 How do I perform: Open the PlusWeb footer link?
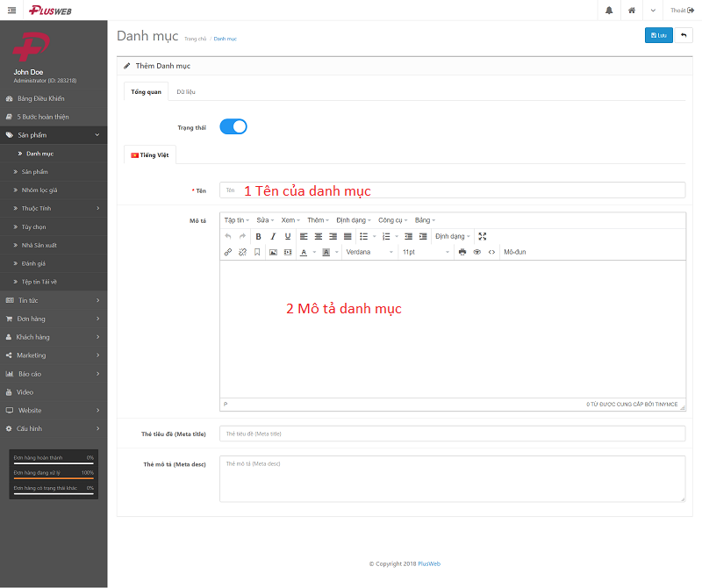(429, 563)
